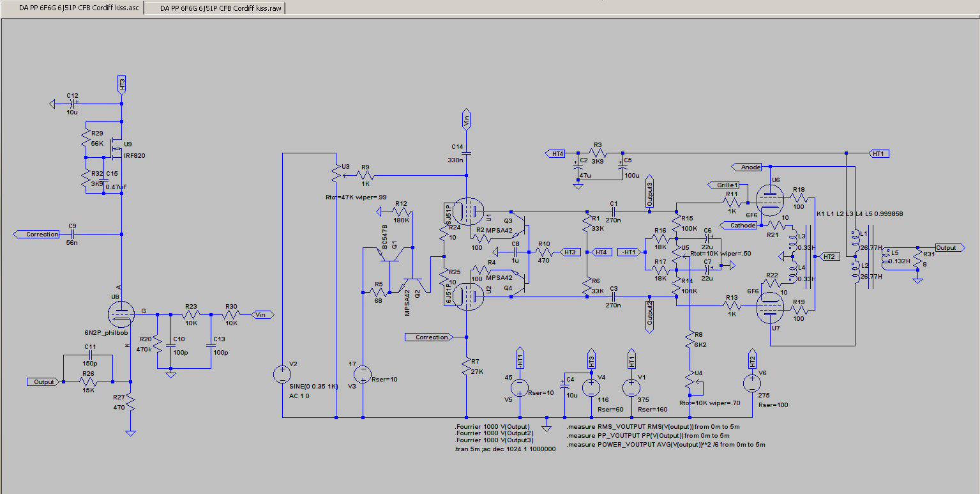Select the .measure POWER_VOUTPUT directive text
This screenshot has height=494, width=980.
coord(665,444)
